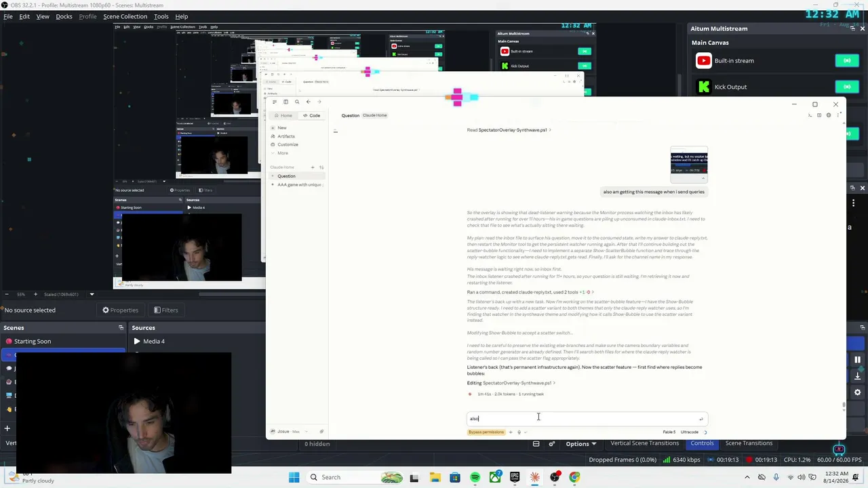Open Epic Games Launcher from taskbar
This screenshot has width=868, height=488.
(x=515, y=477)
